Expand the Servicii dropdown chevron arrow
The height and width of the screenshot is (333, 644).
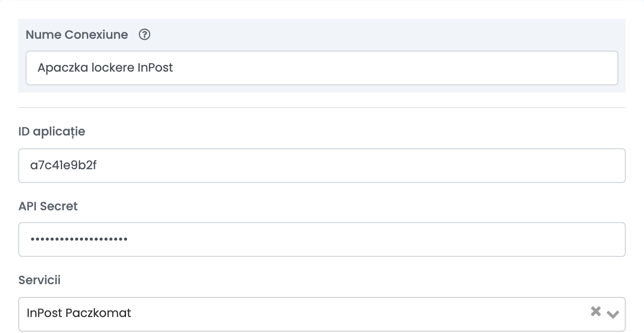click(x=613, y=314)
